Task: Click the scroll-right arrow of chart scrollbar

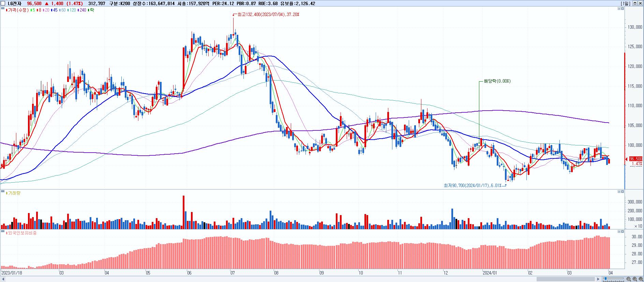Action: (598, 279)
